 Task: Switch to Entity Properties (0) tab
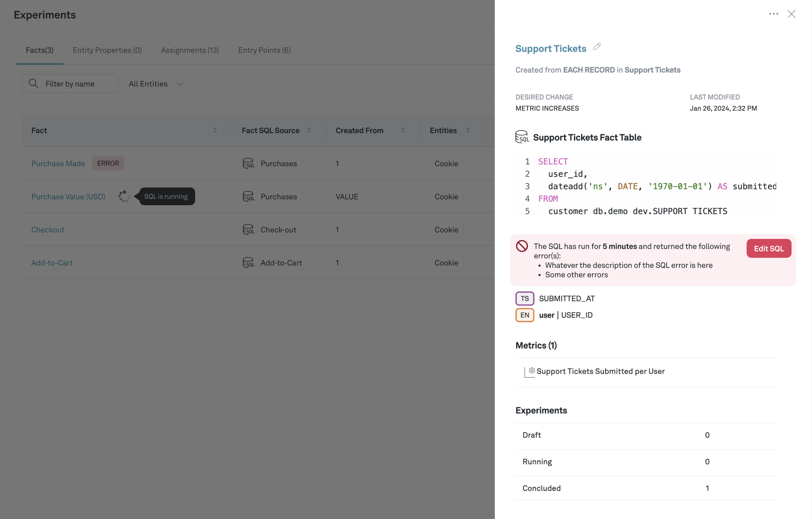107,50
